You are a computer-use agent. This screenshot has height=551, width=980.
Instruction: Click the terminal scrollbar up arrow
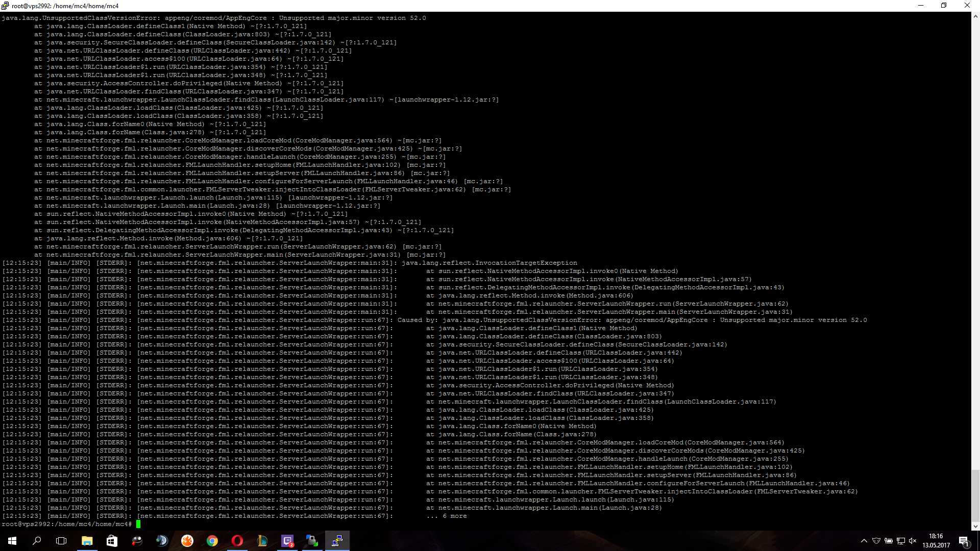975,16
